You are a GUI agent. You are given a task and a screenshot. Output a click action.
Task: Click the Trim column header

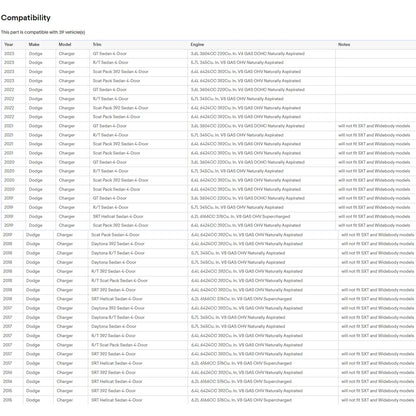tap(97, 44)
